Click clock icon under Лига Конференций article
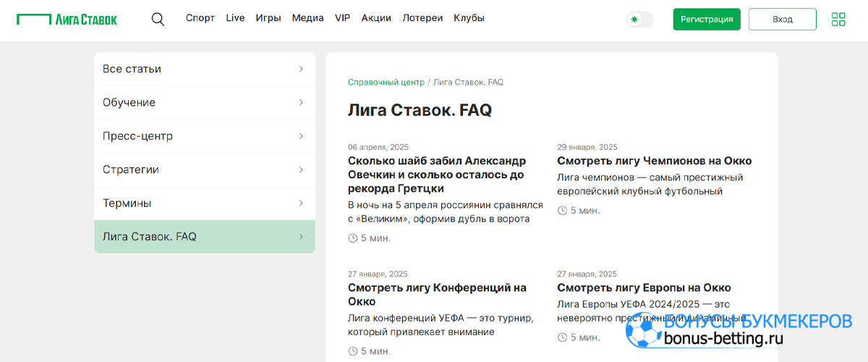The width and height of the screenshot is (868, 362). pos(353,351)
